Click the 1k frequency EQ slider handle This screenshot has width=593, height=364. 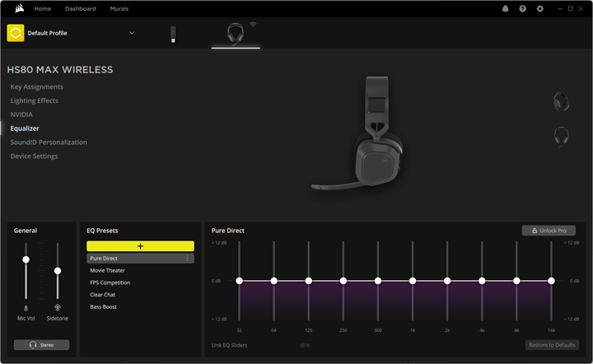click(413, 281)
